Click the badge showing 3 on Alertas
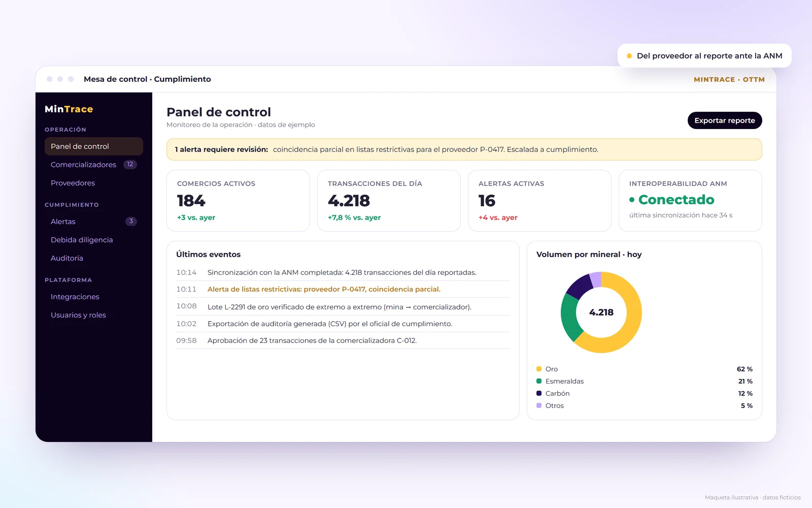This screenshot has width=812, height=508. pos(131,221)
